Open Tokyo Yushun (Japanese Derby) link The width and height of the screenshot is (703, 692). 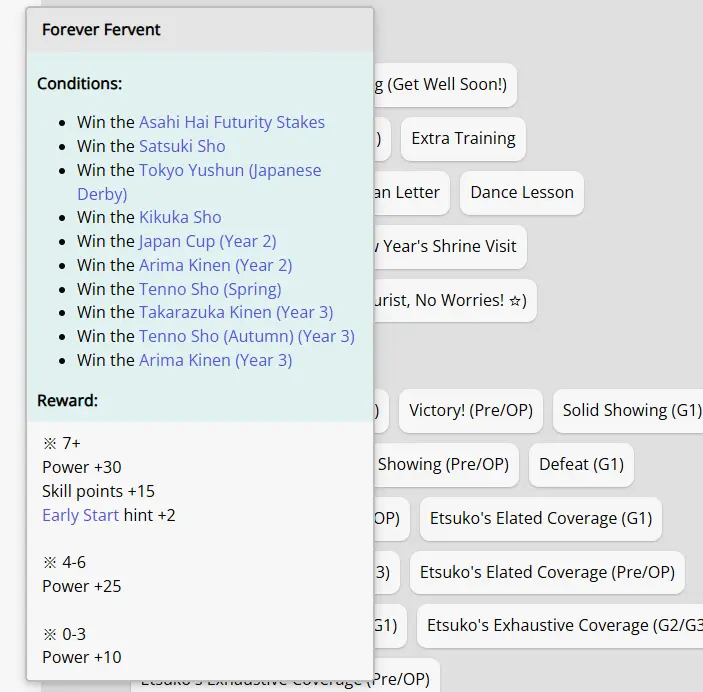pyautogui.click(x=230, y=170)
